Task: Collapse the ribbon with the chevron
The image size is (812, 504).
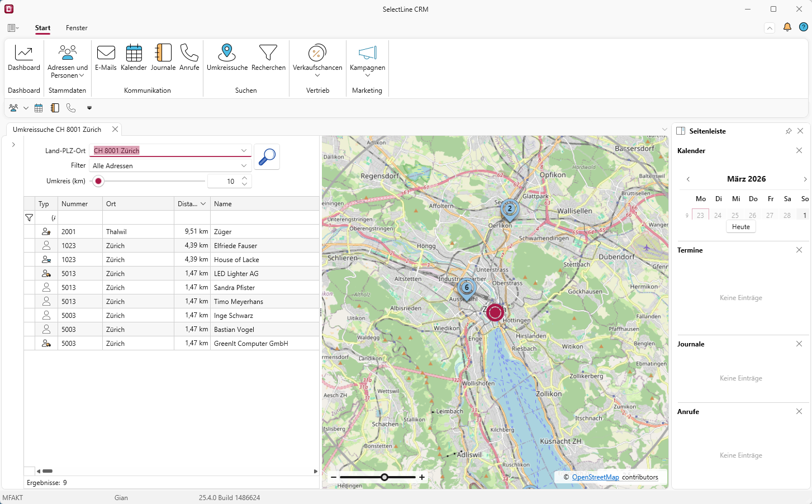Action: pos(770,28)
